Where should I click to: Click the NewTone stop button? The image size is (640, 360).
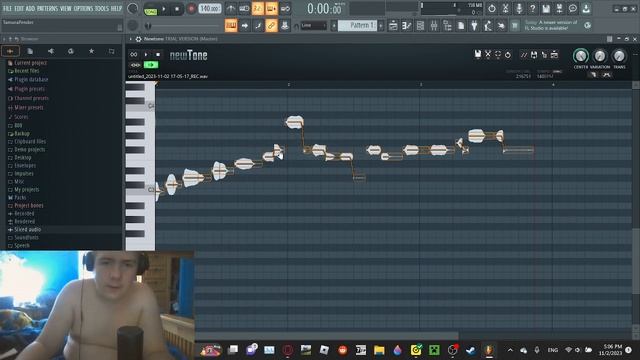pyautogui.click(x=158, y=54)
